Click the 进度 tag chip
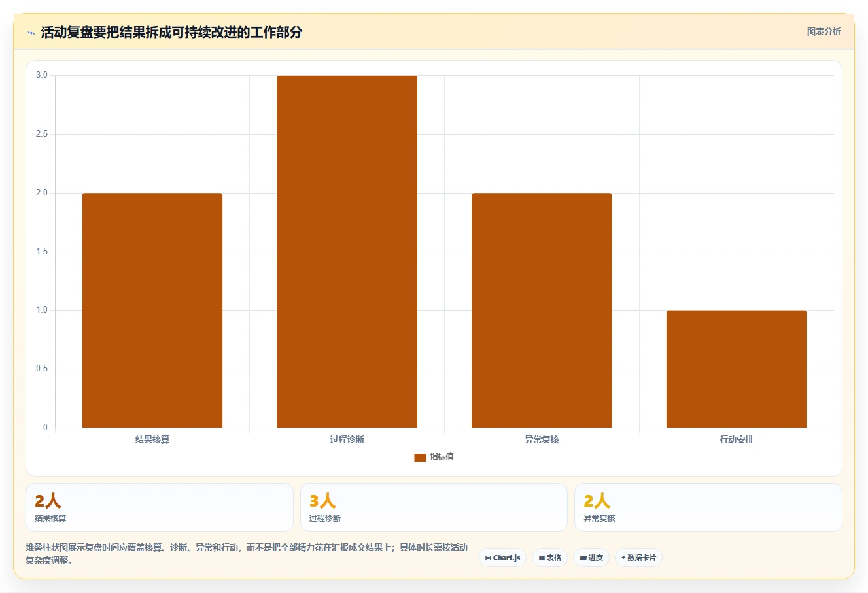The width and height of the screenshot is (868, 593). pyautogui.click(x=591, y=558)
